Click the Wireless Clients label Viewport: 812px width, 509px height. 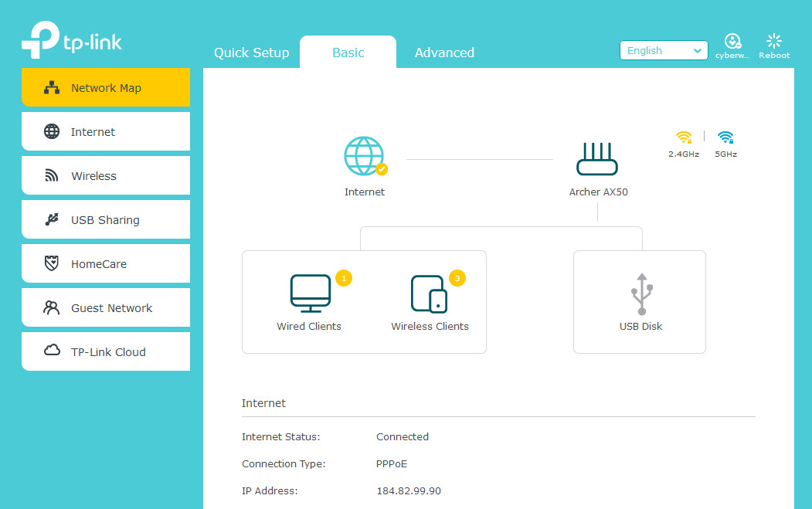click(430, 326)
